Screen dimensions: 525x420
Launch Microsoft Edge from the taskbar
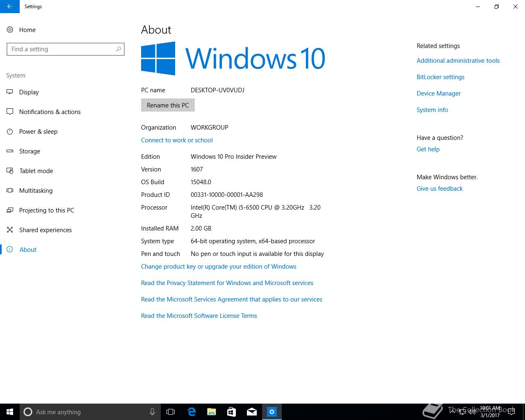click(192, 412)
